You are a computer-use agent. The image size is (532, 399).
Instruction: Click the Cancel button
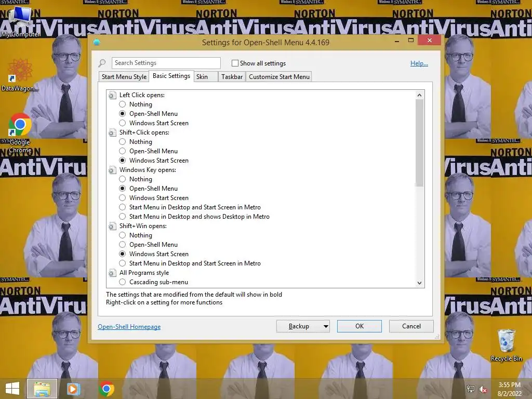point(411,326)
